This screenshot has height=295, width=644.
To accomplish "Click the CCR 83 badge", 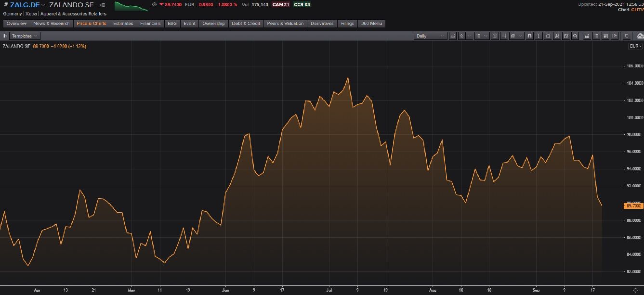I will pyautogui.click(x=302, y=4).
